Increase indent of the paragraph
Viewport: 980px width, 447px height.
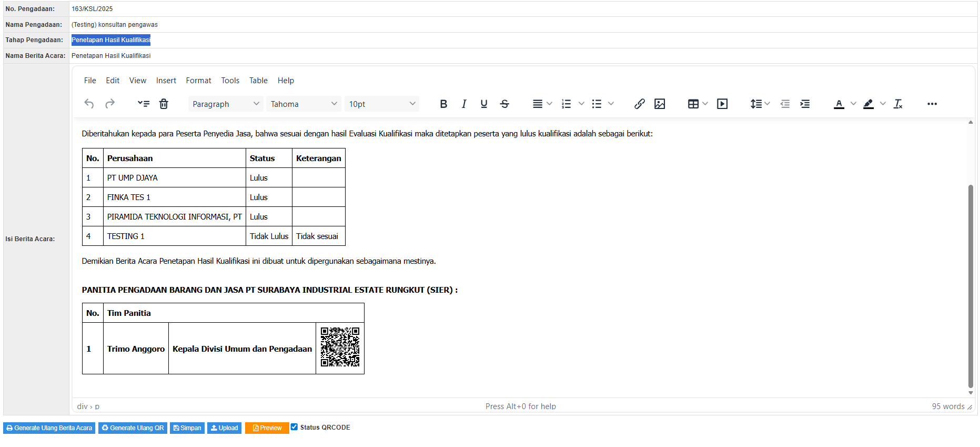pos(805,104)
